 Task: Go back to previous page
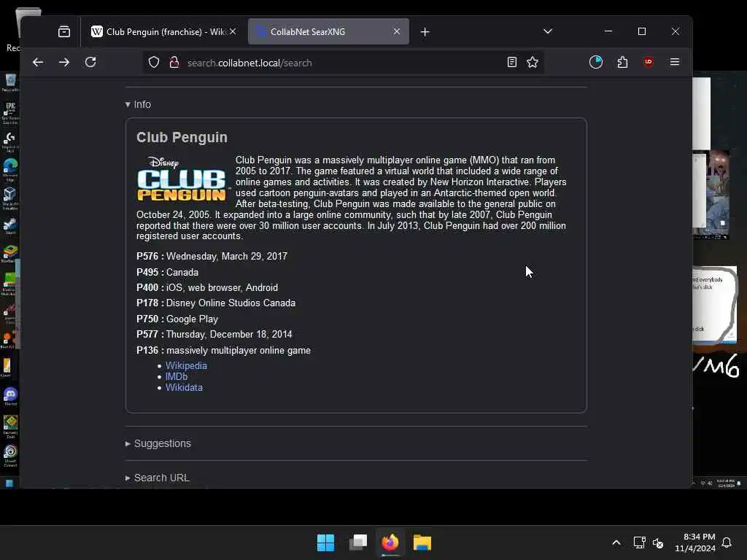coord(38,63)
